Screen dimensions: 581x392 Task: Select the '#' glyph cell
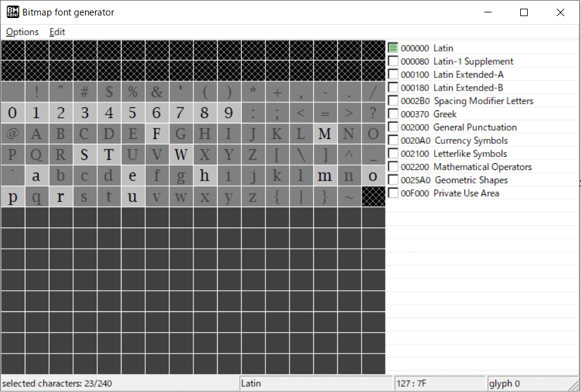[84, 92]
